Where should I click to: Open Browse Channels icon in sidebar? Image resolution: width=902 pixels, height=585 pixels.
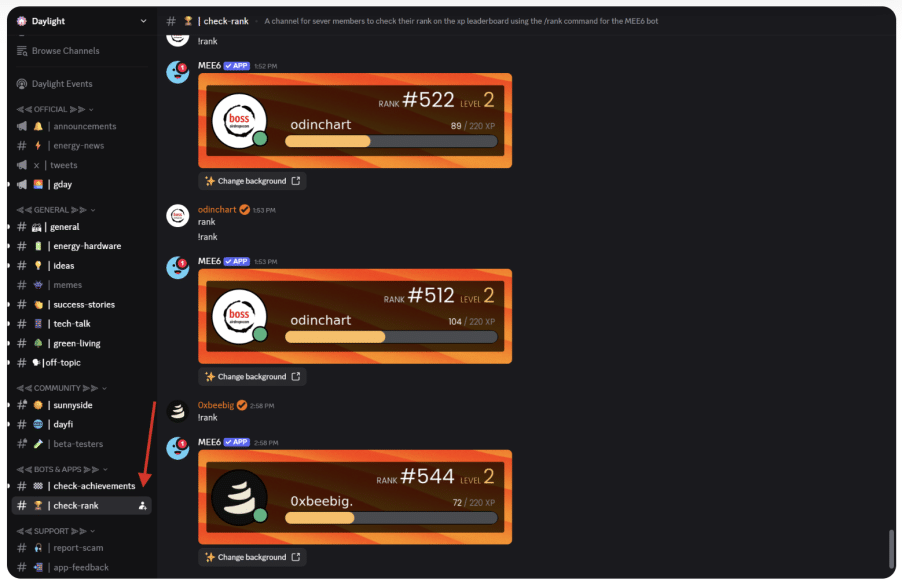click(x=22, y=51)
